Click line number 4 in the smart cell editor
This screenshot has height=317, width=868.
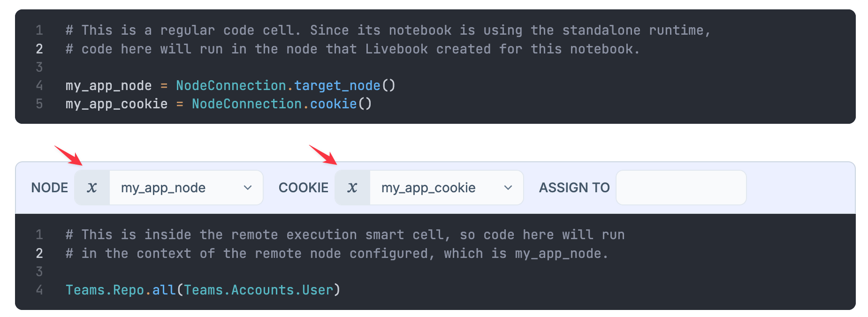(39, 290)
